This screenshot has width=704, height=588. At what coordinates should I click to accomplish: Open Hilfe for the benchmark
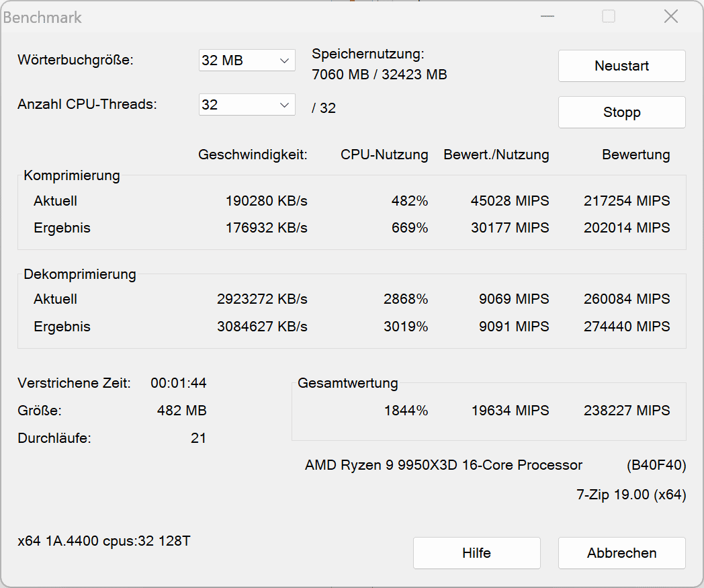point(476,553)
